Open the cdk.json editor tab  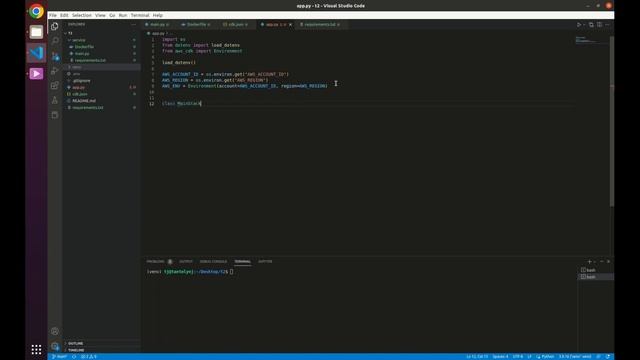pos(236,24)
